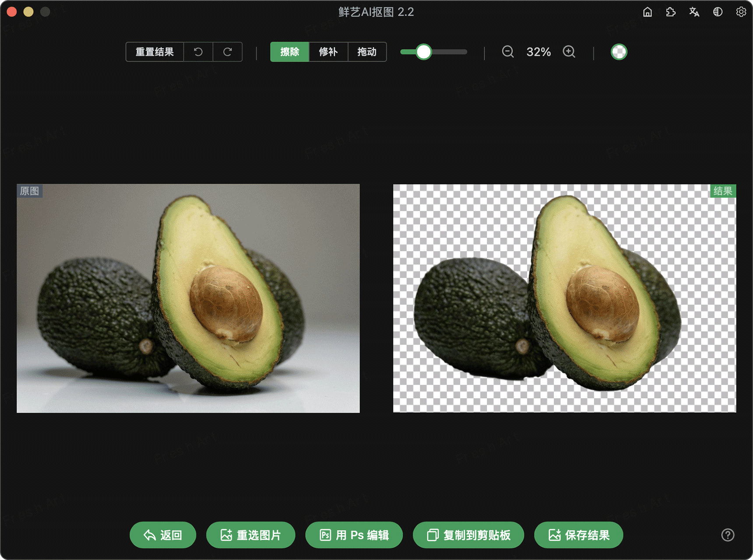Zoom out with the minus magnifier
The height and width of the screenshot is (560, 753).
(507, 52)
